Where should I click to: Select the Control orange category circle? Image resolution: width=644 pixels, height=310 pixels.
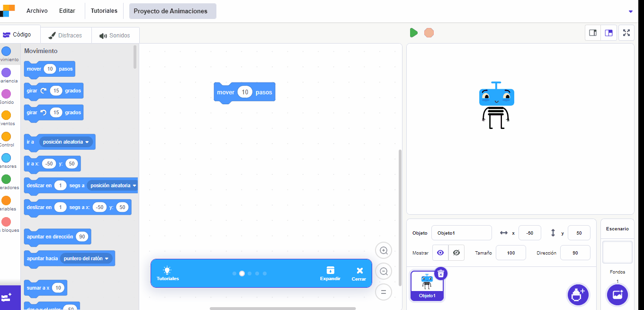coord(6,137)
